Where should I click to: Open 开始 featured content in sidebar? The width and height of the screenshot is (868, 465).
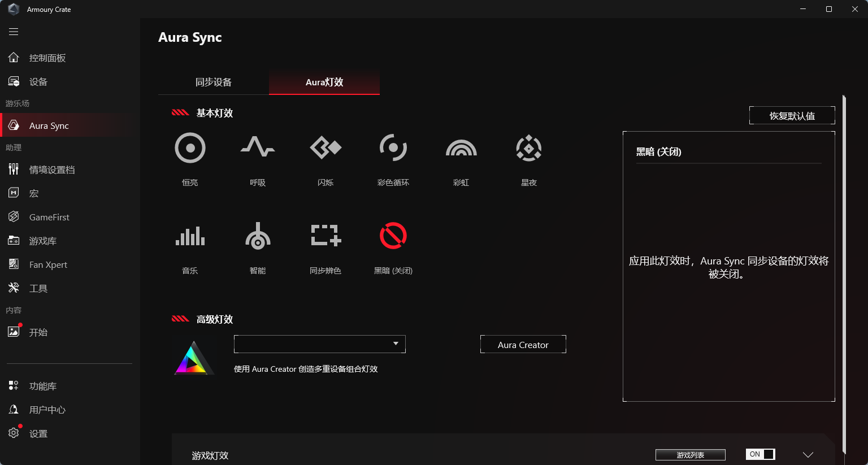pos(70,332)
